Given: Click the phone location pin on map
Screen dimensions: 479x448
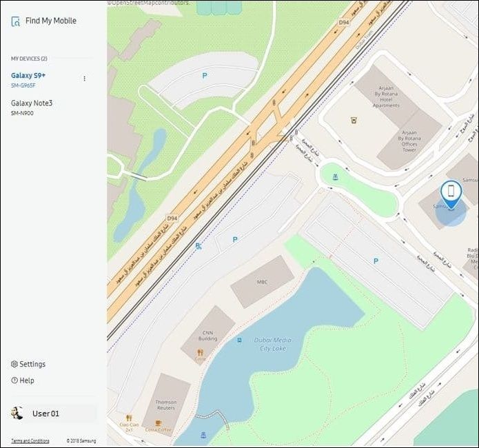Looking at the screenshot, I should pyautogui.click(x=451, y=194).
